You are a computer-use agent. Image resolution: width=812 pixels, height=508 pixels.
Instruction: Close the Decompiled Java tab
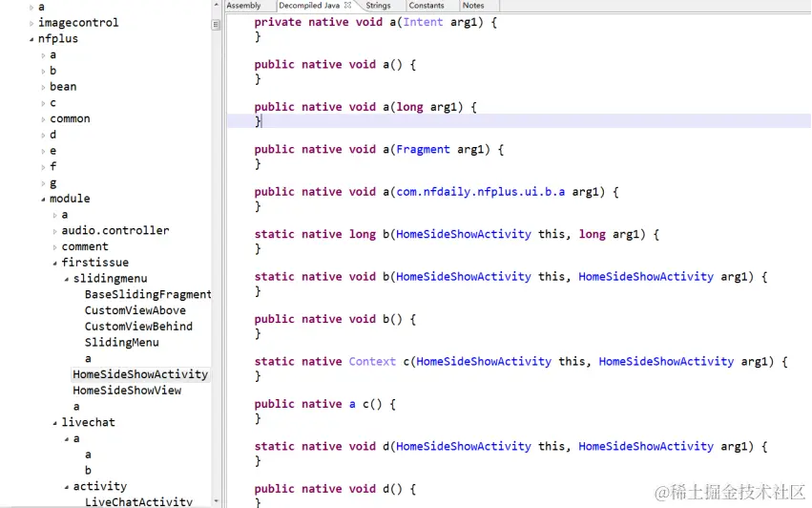point(347,5)
